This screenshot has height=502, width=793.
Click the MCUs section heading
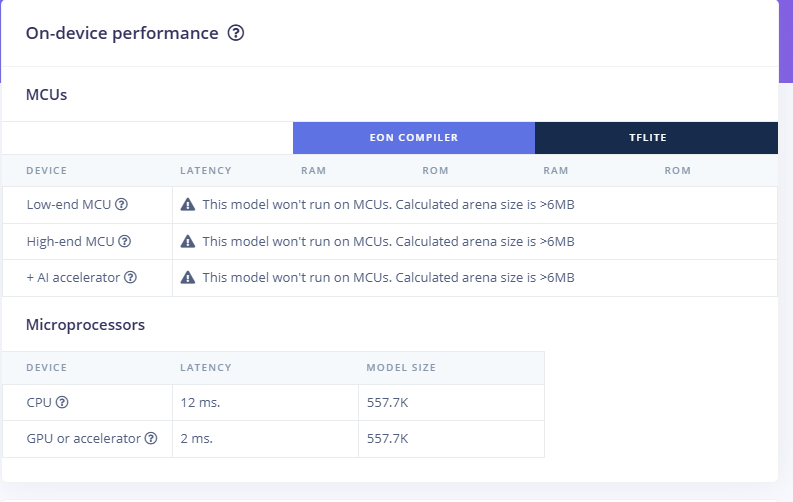pos(47,95)
